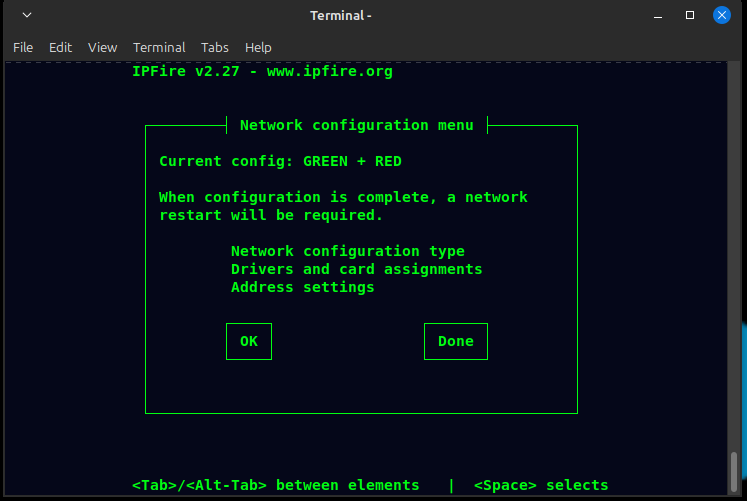The height and width of the screenshot is (501, 747).
Task: Maximize the Terminal window
Action: coord(690,16)
